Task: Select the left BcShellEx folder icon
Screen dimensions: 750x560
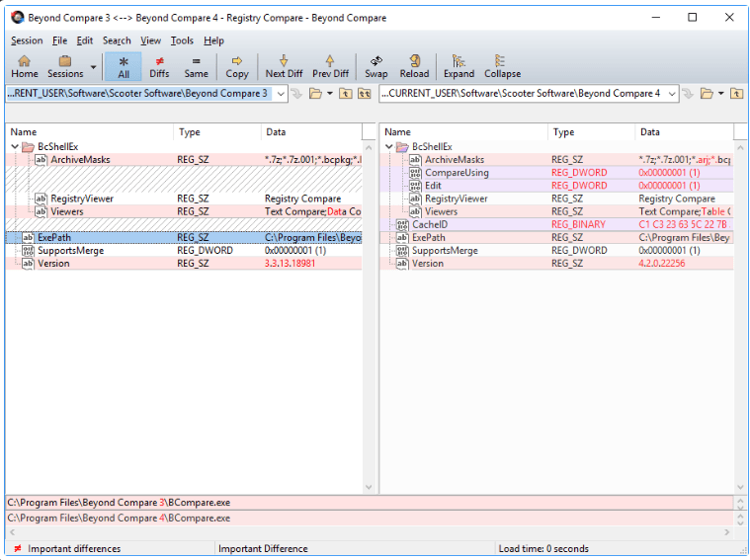Action: coord(29,146)
